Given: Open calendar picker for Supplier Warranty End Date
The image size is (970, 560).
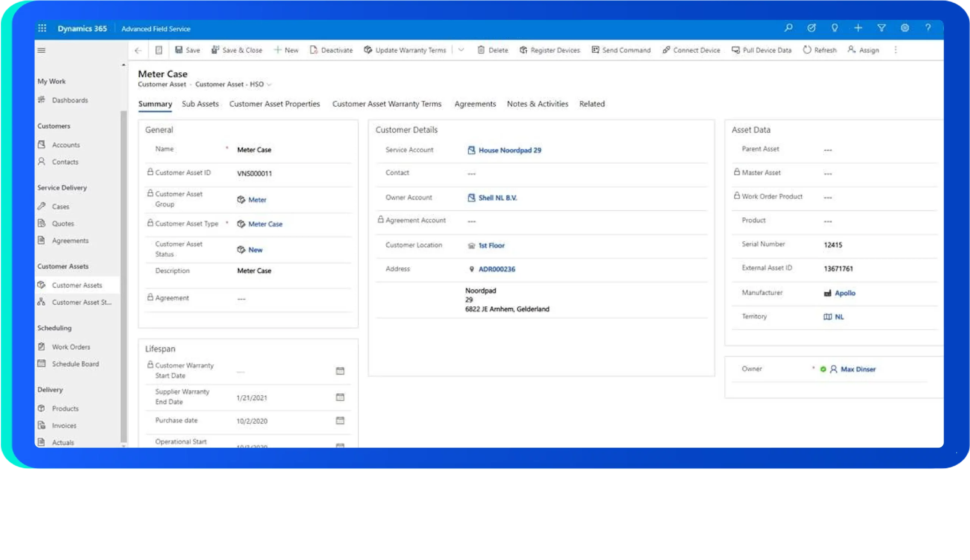Looking at the screenshot, I should (x=340, y=397).
